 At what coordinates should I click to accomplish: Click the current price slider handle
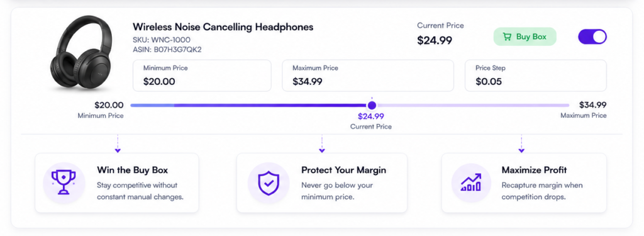(x=372, y=105)
